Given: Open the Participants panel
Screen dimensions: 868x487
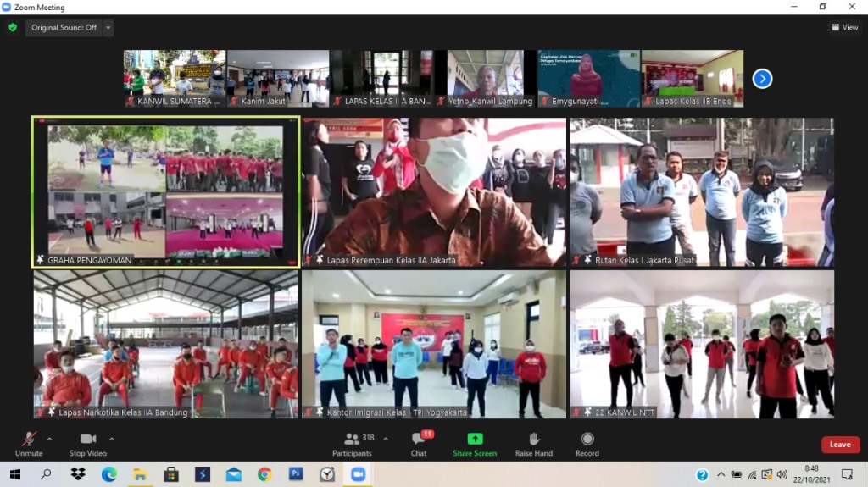Looking at the screenshot, I should point(352,444).
